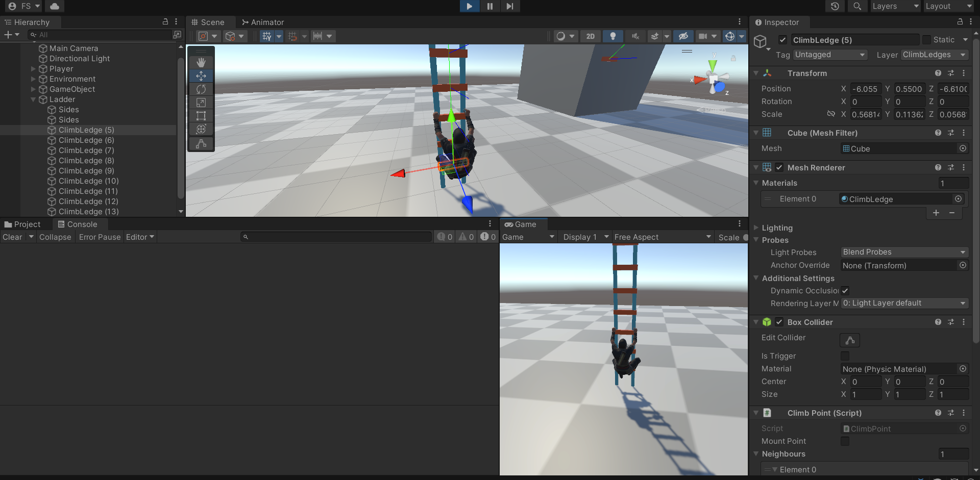Click the Edit Collider icon button
980x480 pixels.
coord(850,340)
